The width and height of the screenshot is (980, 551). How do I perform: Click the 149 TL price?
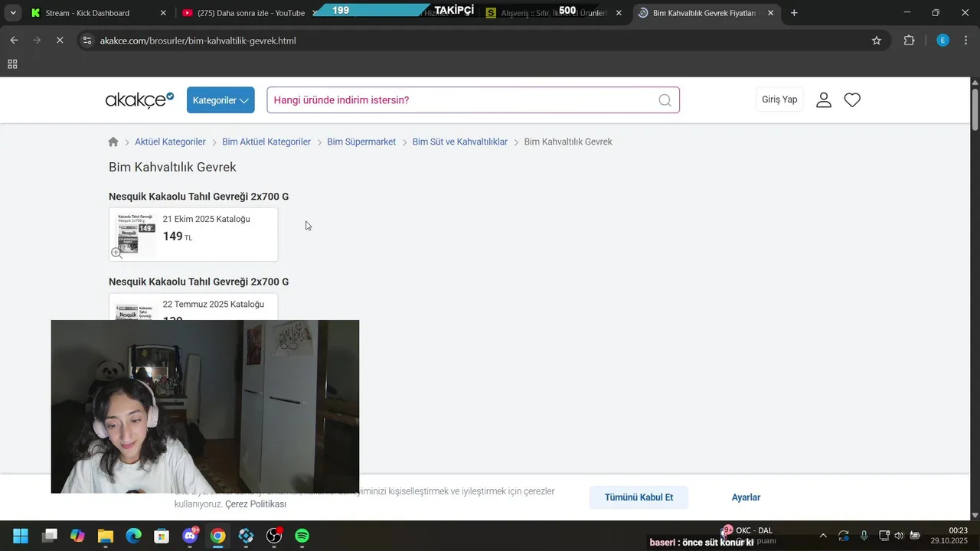coord(177,236)
